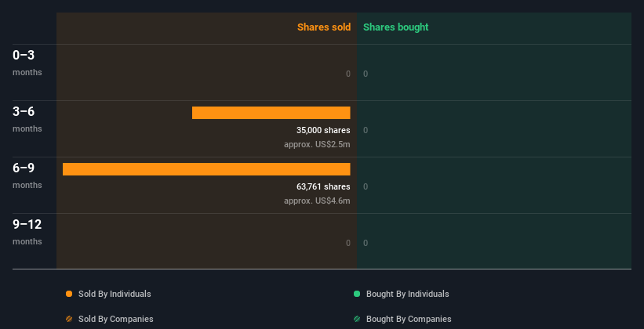Image resolution: width=644 pixels, height=329 pixels.
Task: Click the orange Sold By Individuals legend dot
Action: click(69, 294)
